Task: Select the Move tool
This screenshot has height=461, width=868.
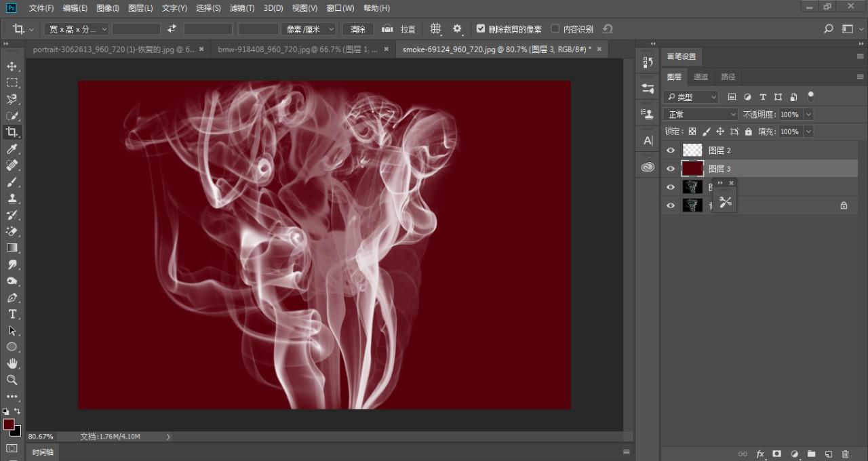Action: pos(12,66)
